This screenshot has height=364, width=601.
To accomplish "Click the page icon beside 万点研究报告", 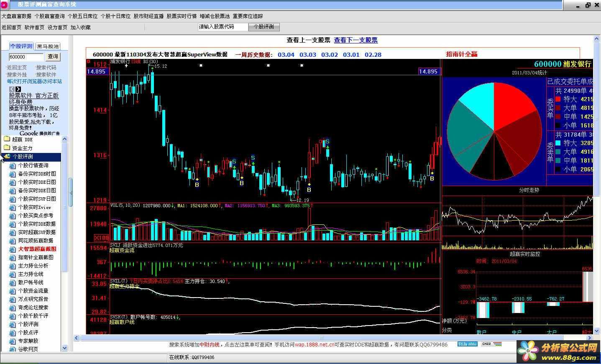I will pyautogui.click(x=13, y=299).
